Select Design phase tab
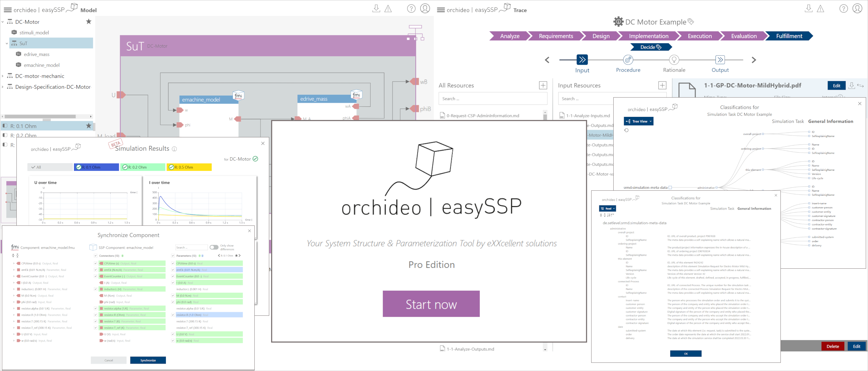 (601, 36)
